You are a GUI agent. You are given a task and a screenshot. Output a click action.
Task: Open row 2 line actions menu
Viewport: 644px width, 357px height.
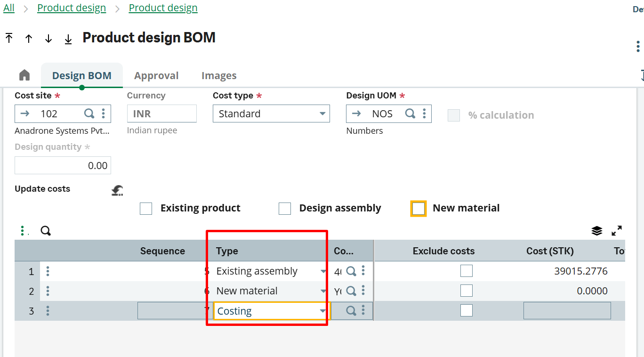pyautogui.click(x=48, y=291)
